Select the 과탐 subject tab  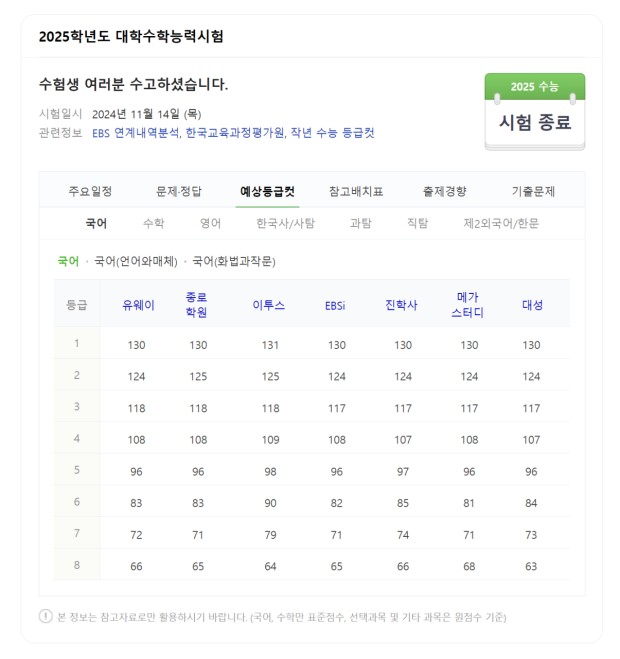coord(360,224)
